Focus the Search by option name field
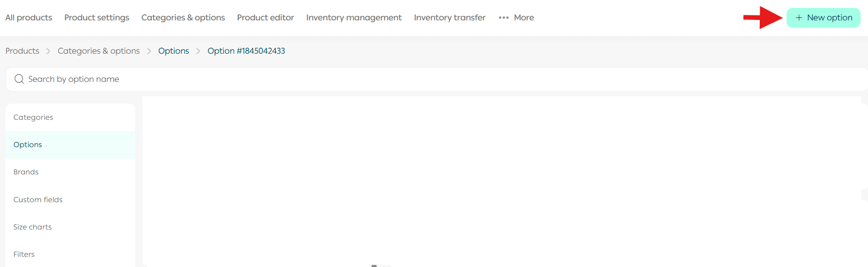 click(x=437, y=79)
